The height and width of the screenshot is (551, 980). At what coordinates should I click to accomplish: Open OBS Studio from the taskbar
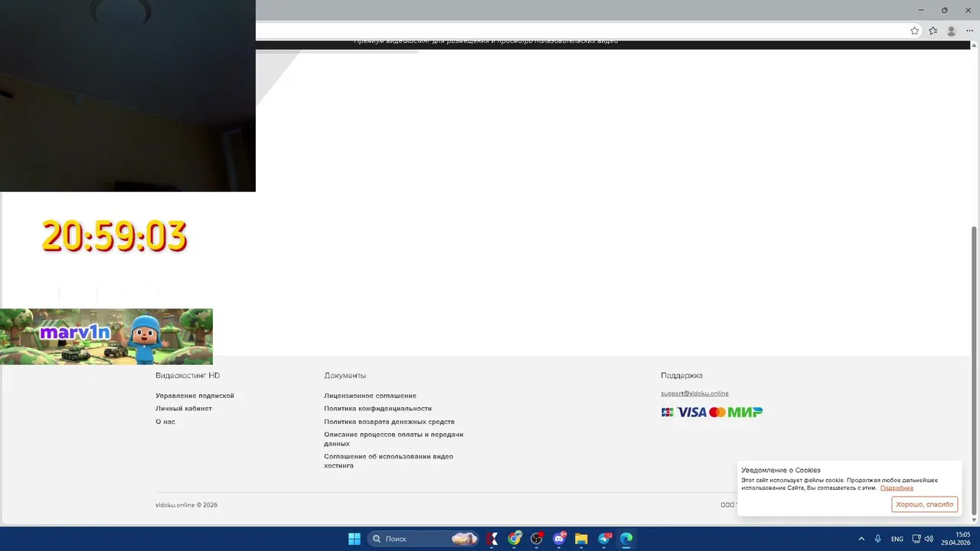tap(537, 539)
